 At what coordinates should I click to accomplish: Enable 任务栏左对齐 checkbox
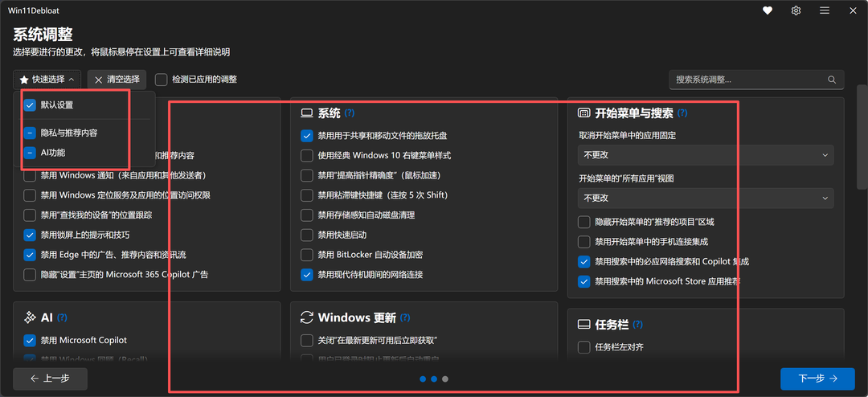point(584,347)
